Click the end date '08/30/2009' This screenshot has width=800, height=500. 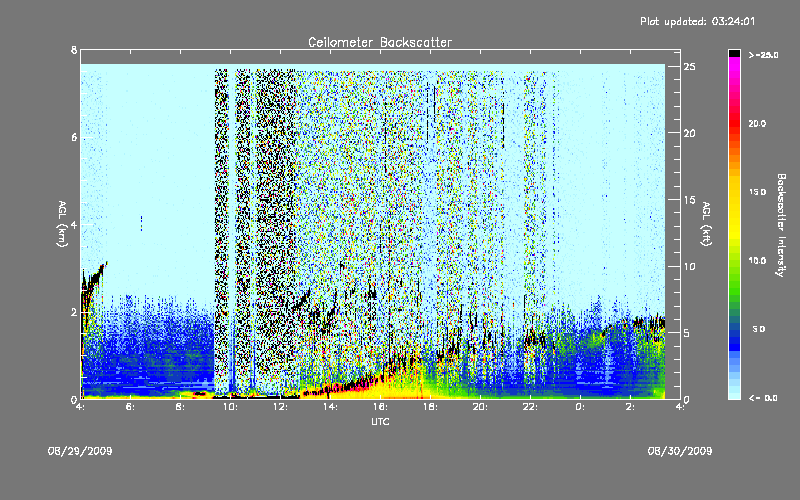[x=680, y=451]
